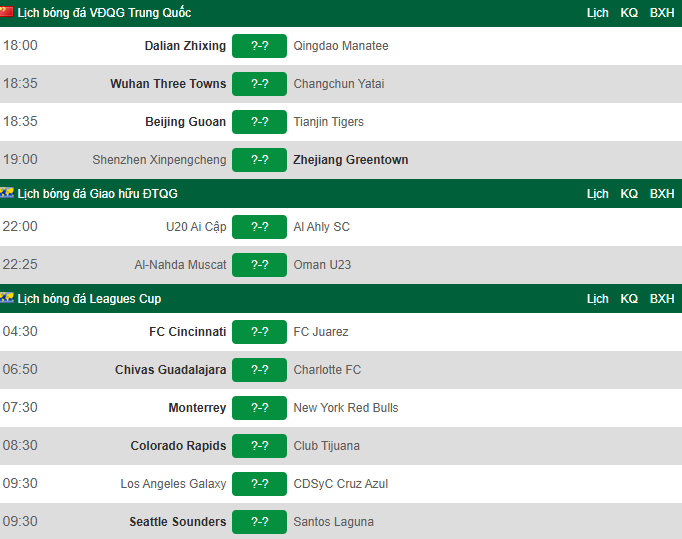This screenshot has width=682, height=539.
Task: Open New York Red Bulls team link
Action: [x=346, y=408]
